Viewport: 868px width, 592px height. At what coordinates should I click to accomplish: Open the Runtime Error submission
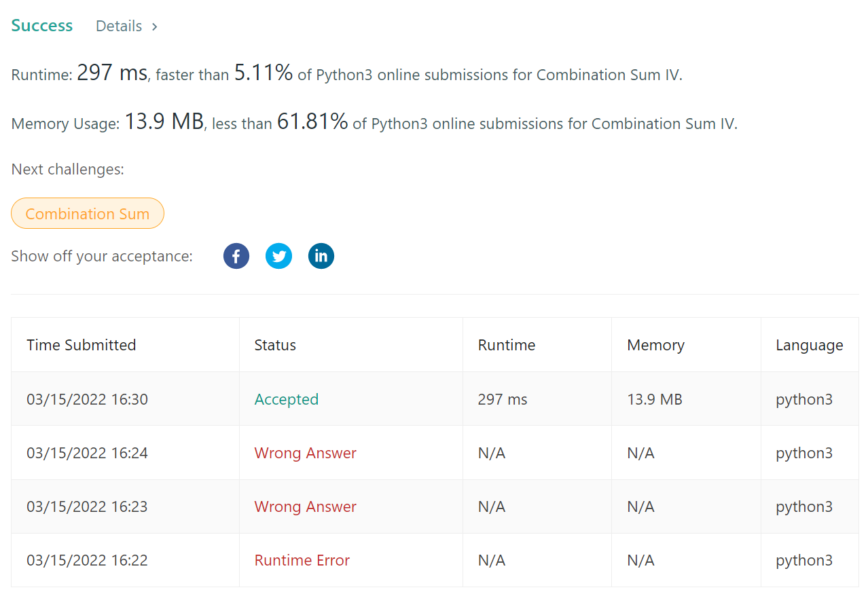302,560
